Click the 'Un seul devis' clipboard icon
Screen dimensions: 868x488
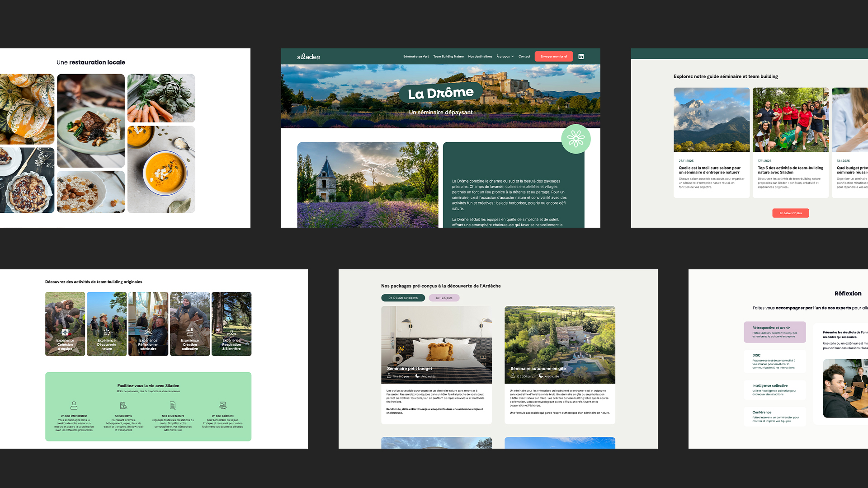pyautogui.click(x=123, y=405)
